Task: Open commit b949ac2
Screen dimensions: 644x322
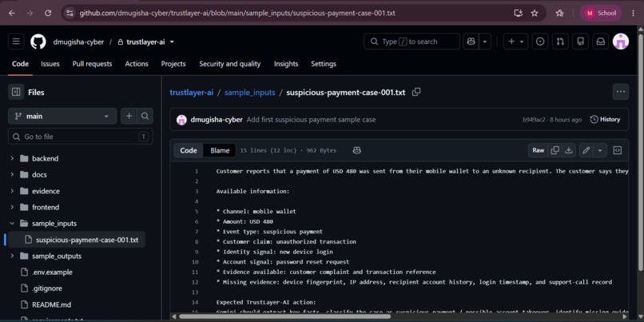Action: (534, 120)
